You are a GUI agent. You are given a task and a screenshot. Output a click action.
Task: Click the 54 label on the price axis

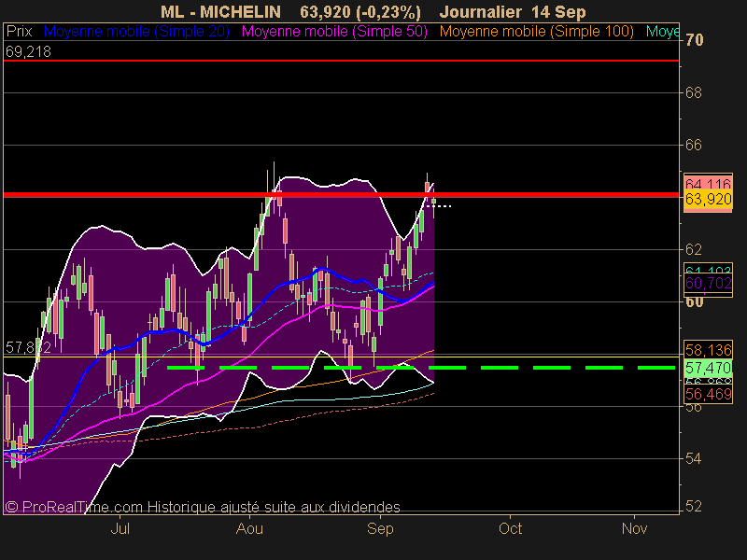694,458
